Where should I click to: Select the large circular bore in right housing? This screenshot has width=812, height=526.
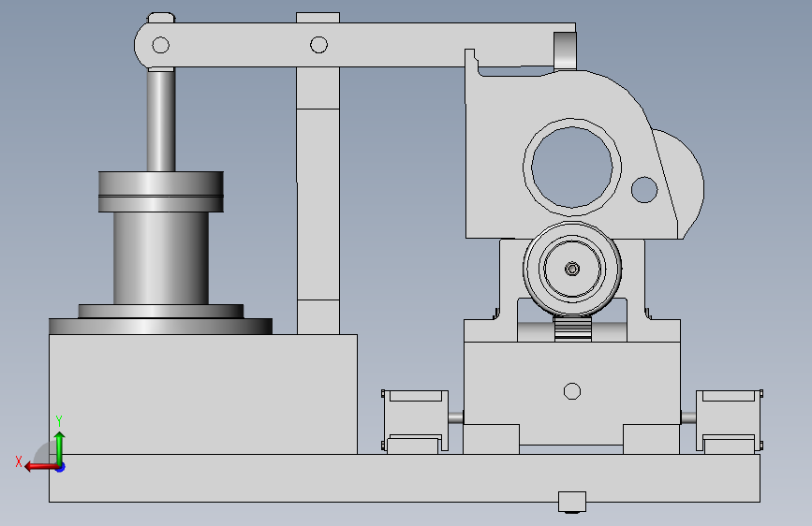572,168
